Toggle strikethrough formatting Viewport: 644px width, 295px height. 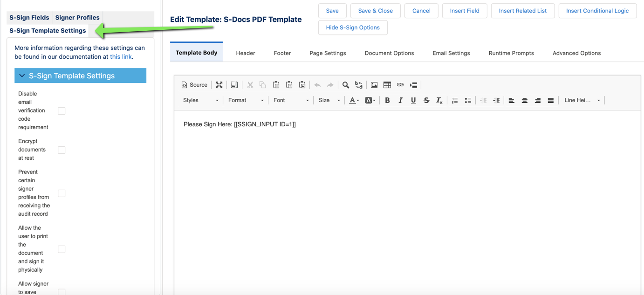click(426, 100)
